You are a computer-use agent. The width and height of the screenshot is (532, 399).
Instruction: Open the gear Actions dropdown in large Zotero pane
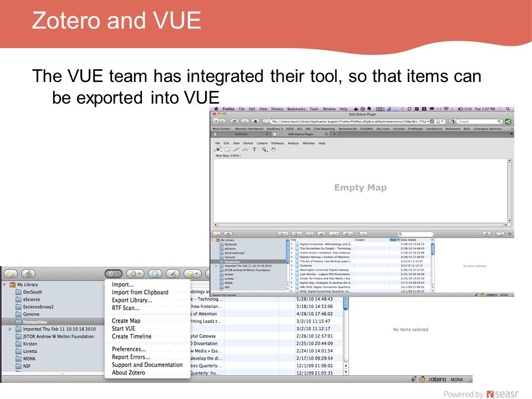tap(113, 274)
